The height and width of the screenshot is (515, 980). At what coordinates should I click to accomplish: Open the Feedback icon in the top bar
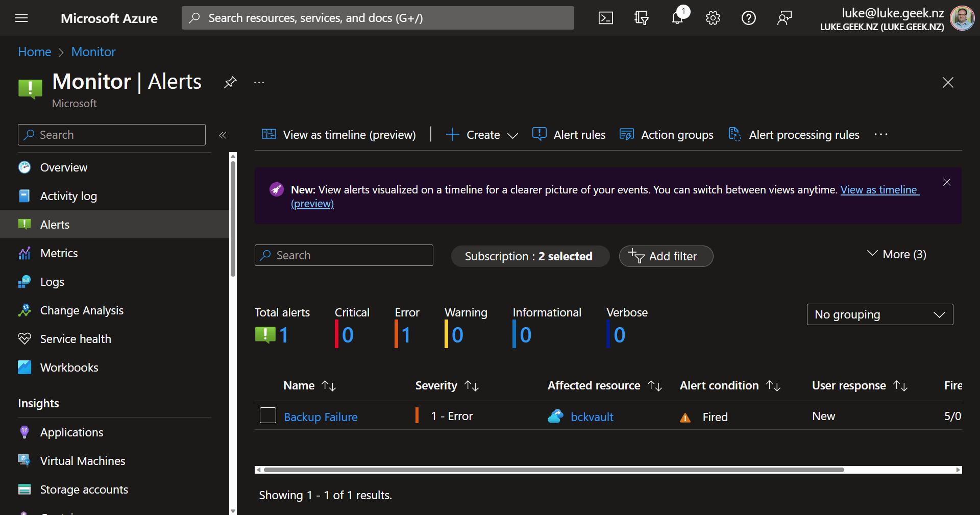pos(785,18)
